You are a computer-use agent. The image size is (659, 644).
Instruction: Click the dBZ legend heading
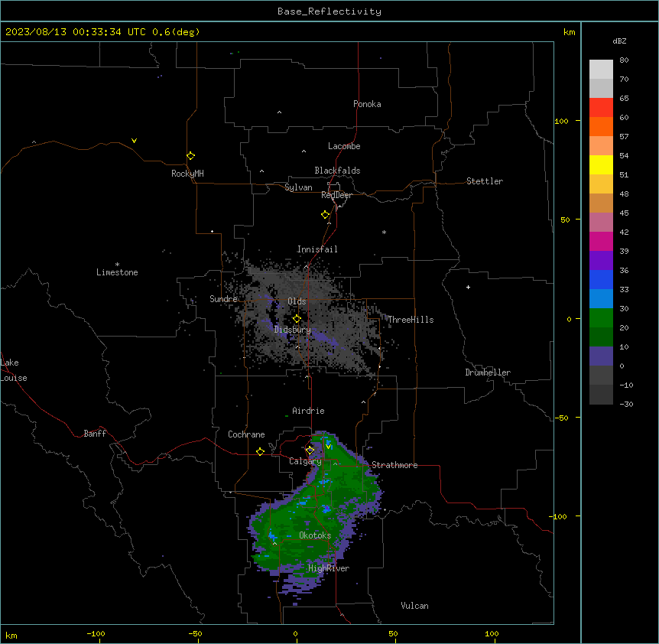click(x=619, y=41)
